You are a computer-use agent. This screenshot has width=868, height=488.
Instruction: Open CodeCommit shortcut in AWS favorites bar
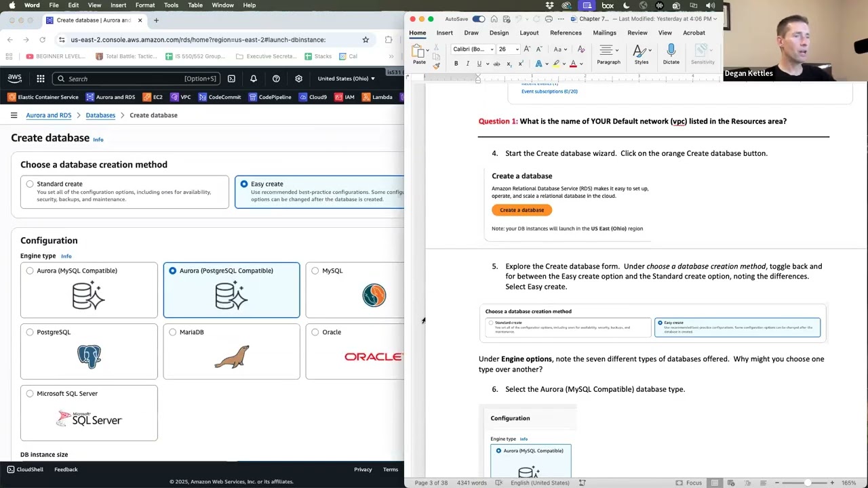tap(220, 97)
